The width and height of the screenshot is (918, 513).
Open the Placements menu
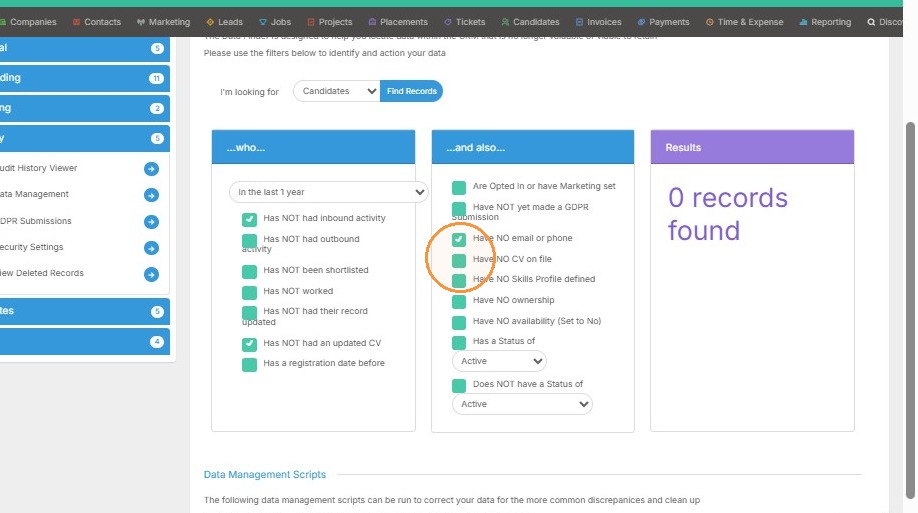[x=398, y=22]
